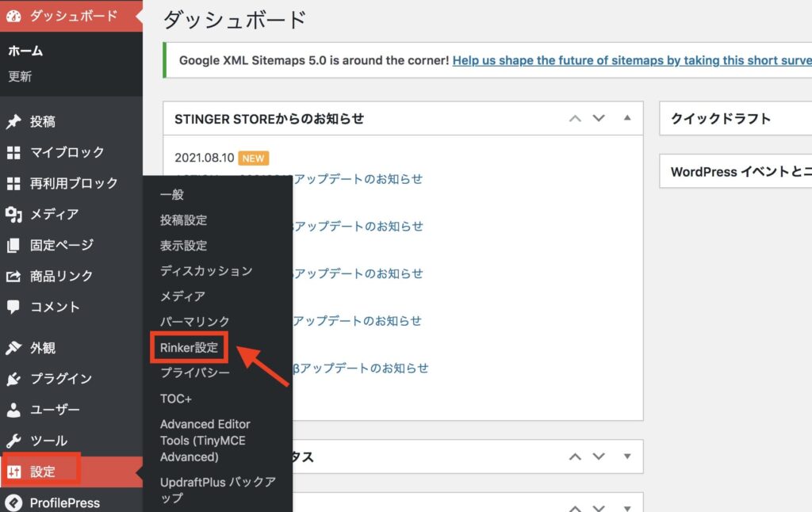This screenshot has width=812, height=512.
Task: Select パーマリンク in settings flyout
Action: coord(195,322)
